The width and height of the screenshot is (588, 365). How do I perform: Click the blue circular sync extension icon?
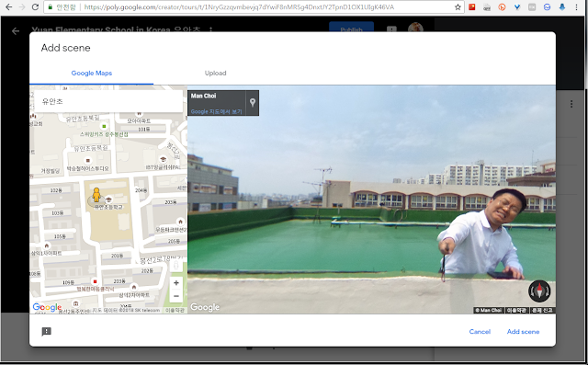(547, 7)
